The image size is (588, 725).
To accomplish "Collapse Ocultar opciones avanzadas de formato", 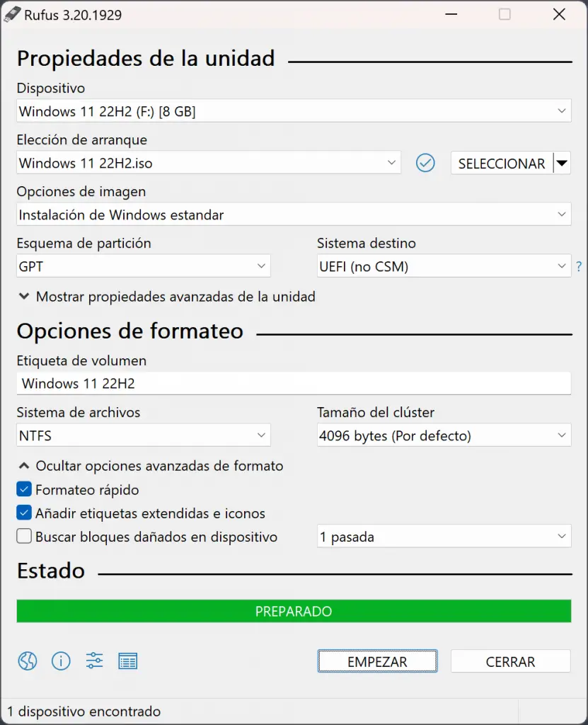I will coord(151,466).
